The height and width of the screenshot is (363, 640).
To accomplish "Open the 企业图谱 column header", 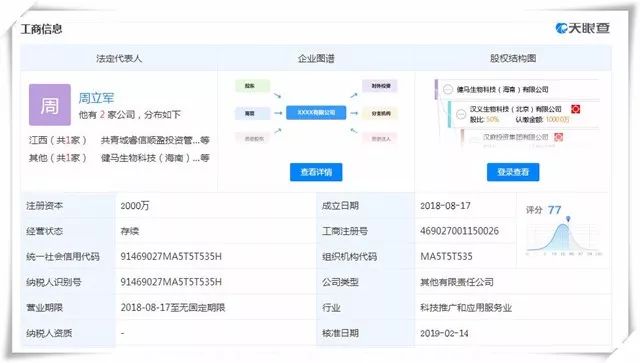I will coord(316,58).
